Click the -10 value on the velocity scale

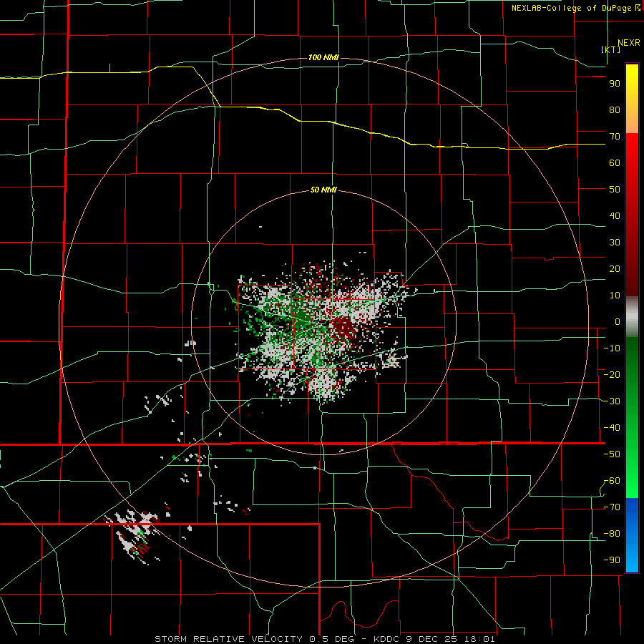point(612,348)
